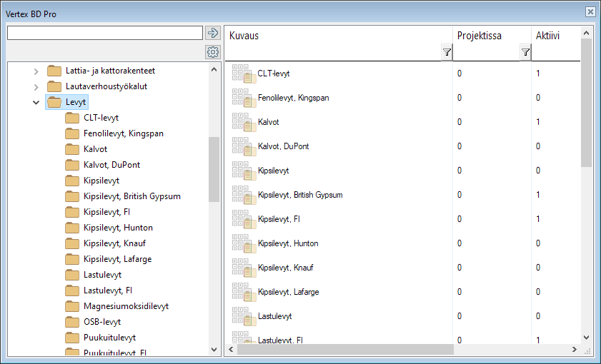Expand the Lautaverhoustyökalut tree node
This screenshot has height=364, width=601.
[36, 86]
